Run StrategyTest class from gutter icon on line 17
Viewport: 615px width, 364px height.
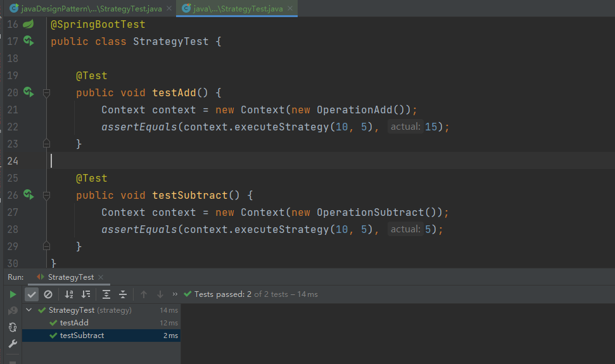tap(29, 41)
